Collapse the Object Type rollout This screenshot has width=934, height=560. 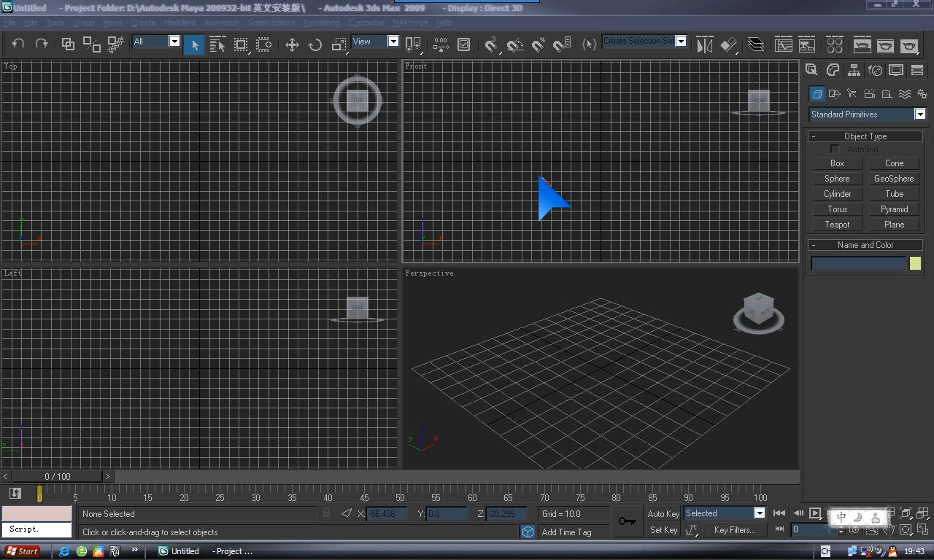tap(865, 136)
